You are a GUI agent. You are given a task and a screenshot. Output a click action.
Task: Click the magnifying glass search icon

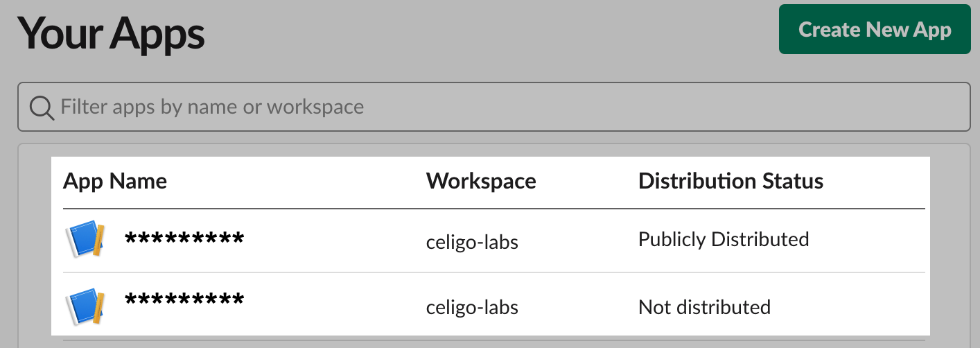click(42, 107)
